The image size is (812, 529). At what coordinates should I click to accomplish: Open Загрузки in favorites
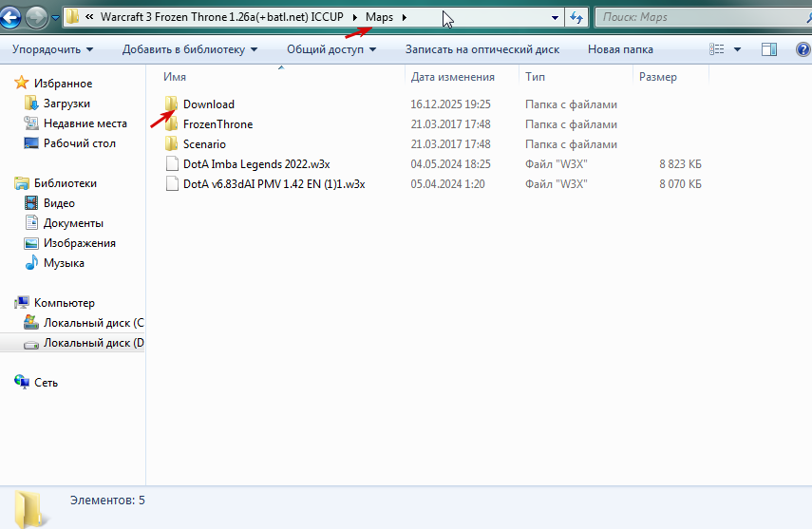(66, 104)
